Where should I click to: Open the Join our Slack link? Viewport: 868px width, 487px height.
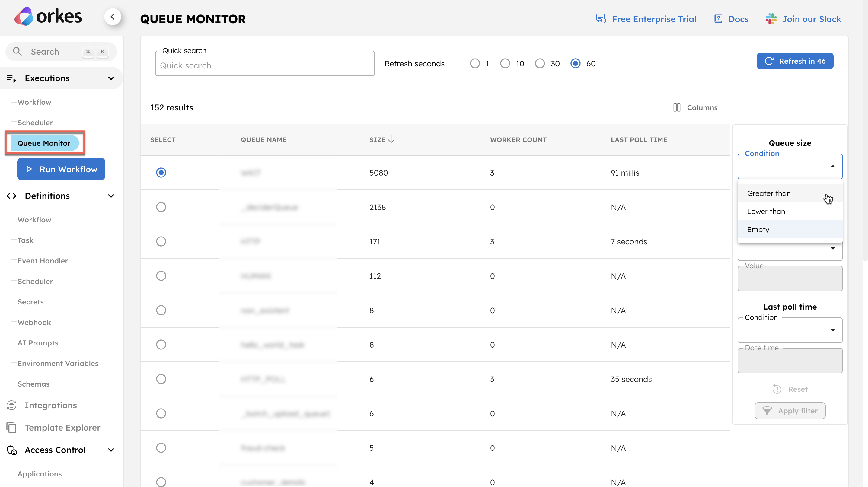click(803, 19)
